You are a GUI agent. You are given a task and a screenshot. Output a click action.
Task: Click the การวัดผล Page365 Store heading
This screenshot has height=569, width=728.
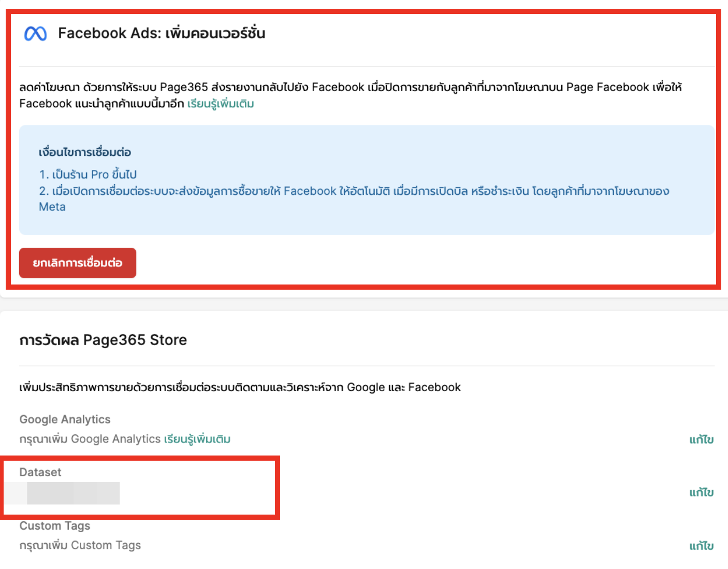click(103, 340)
